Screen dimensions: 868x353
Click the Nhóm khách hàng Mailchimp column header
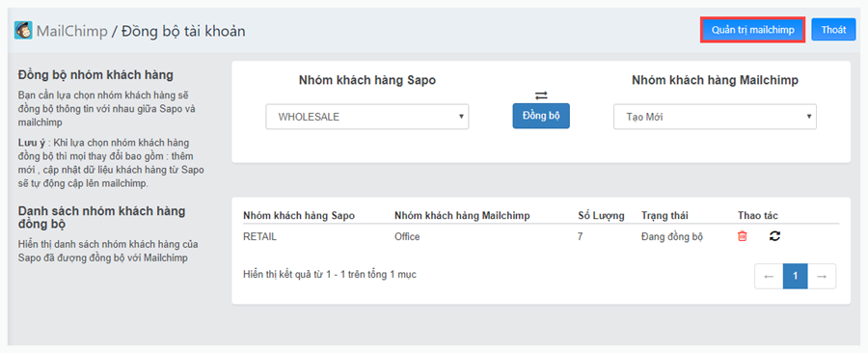click(x=462, y=215)
